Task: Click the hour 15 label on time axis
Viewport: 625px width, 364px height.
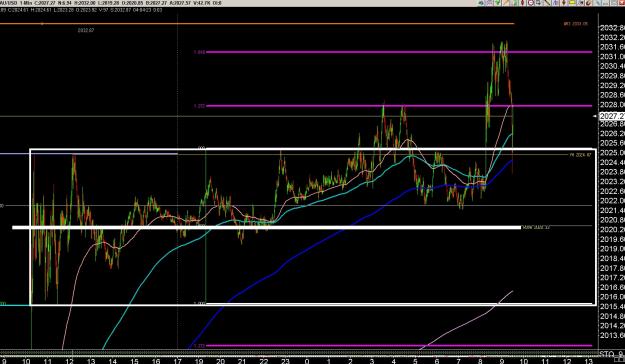Action: pos(134,361)
